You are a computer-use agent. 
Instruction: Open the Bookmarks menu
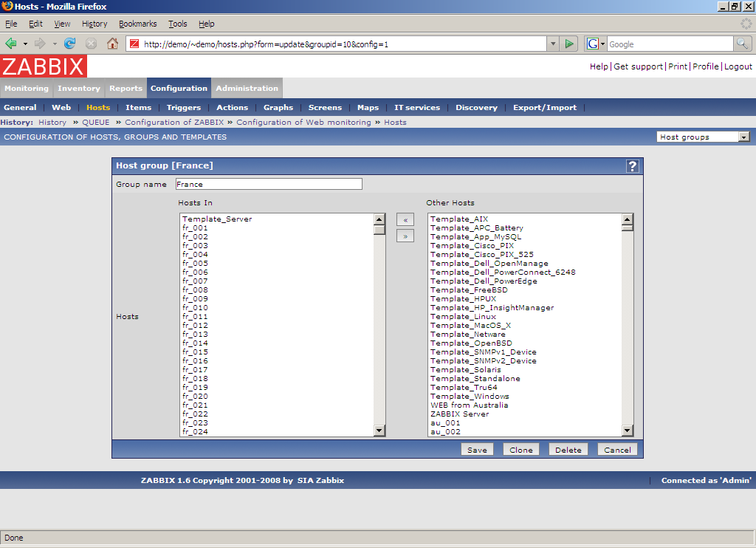[138, 24]
